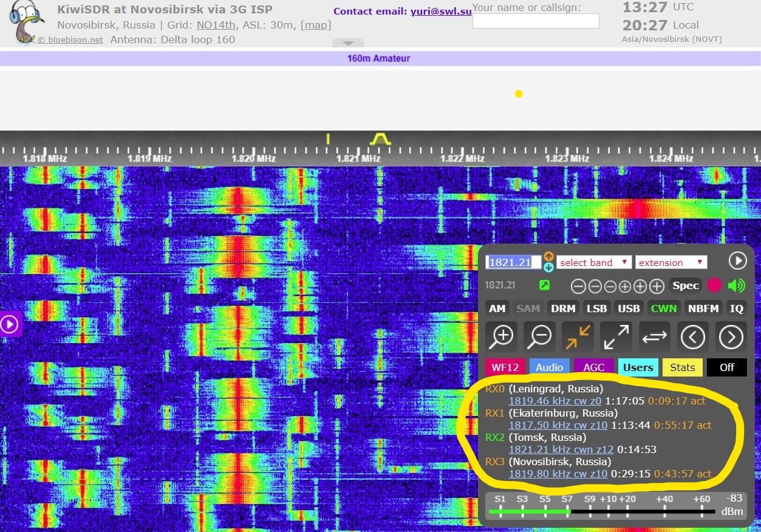
Task: Click the name or callsign input field
Action: click(536, 21)
